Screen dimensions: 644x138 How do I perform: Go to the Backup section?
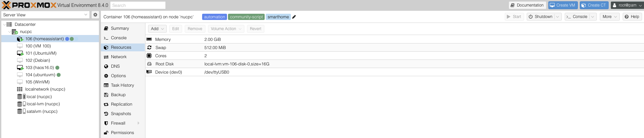tap(118, 95)
